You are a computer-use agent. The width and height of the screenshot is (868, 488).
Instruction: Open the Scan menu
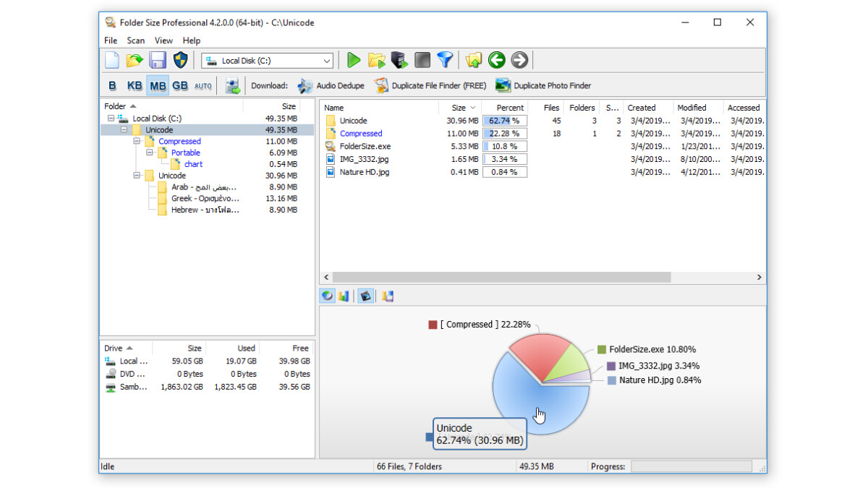point(136,40)
